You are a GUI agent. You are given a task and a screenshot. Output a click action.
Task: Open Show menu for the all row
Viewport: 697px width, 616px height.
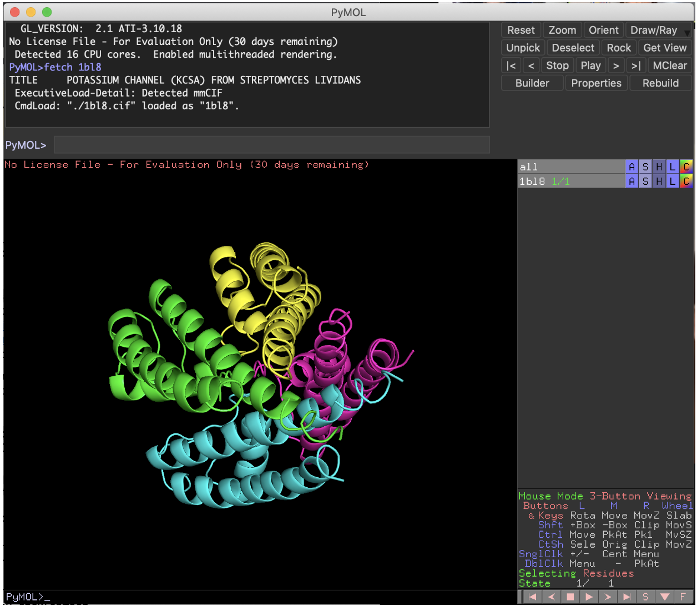(645, 166)
